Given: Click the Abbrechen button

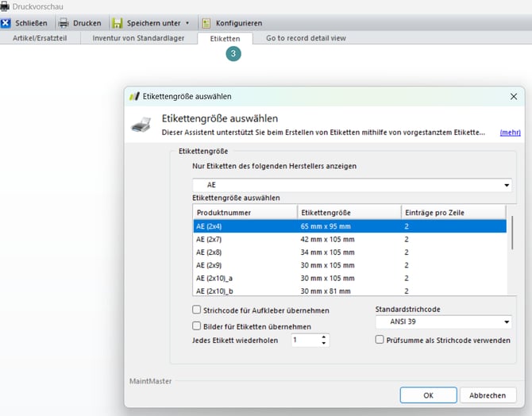Looking at the screenshot, I should [488, 395].
